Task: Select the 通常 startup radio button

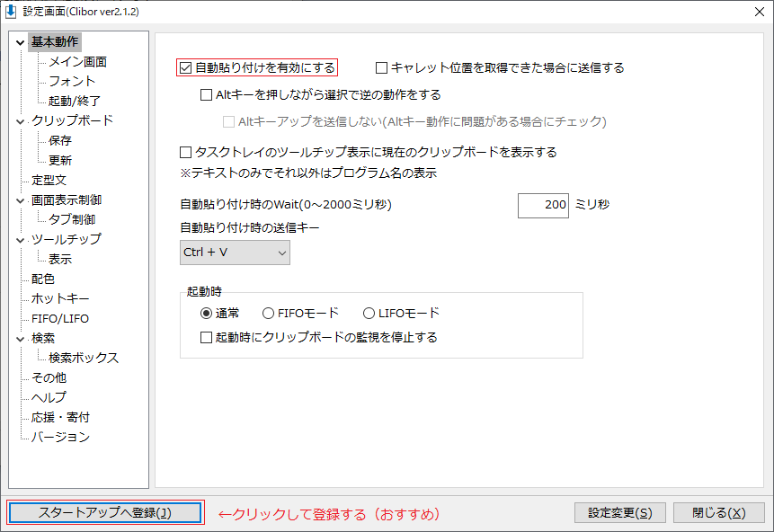Action: [207, 314]
